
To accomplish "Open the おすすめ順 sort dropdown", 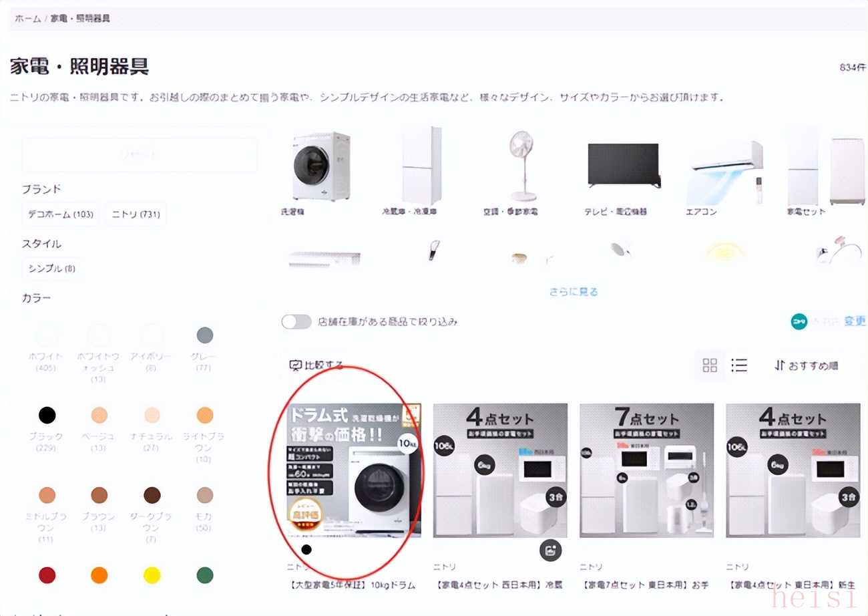I will tap(806, 365).
